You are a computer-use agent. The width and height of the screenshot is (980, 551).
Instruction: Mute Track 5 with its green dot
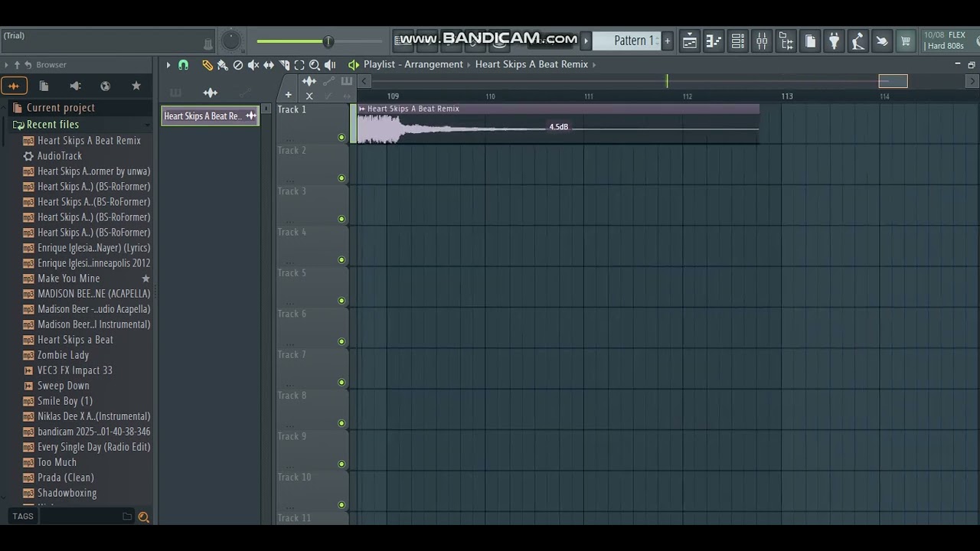point(341,301)
